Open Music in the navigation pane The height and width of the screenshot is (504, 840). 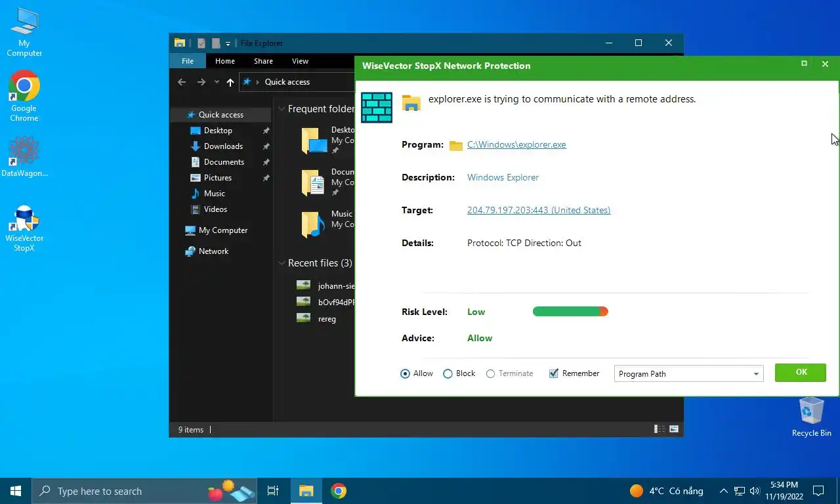click(x=214, y=193)
